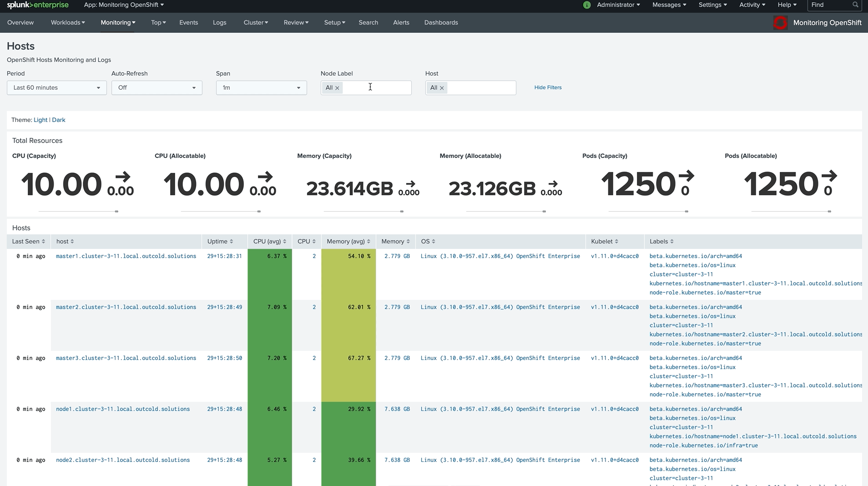868x486 pixels.
Task: Click the search magnifier icon in Find box
Action: pyautogui.click(x=855, y=5)
